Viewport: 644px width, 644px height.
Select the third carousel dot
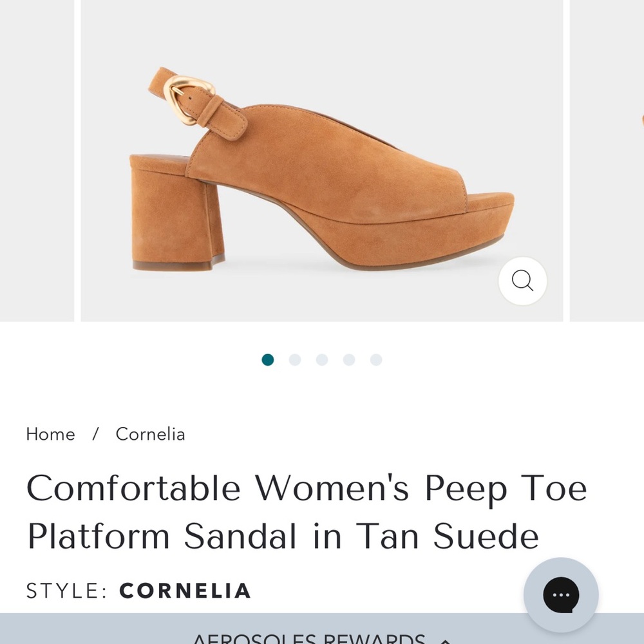(321, 360)
